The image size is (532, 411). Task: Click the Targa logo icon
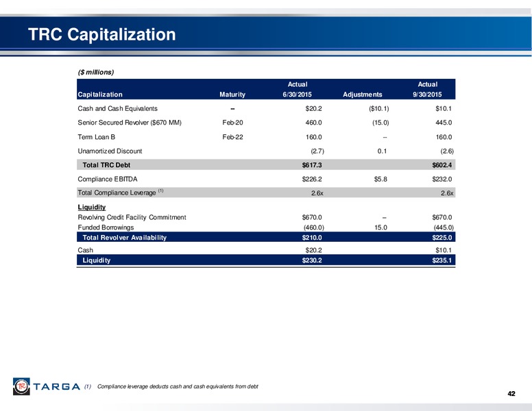point(21,386)
